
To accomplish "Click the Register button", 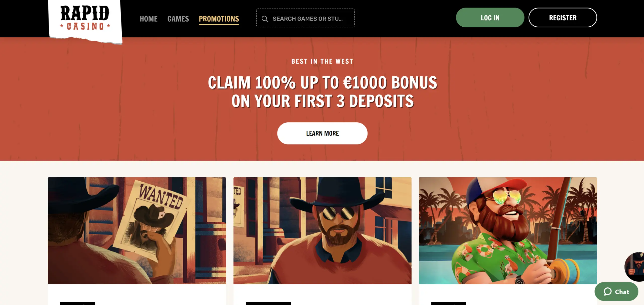I will click(x=563, y=18).
